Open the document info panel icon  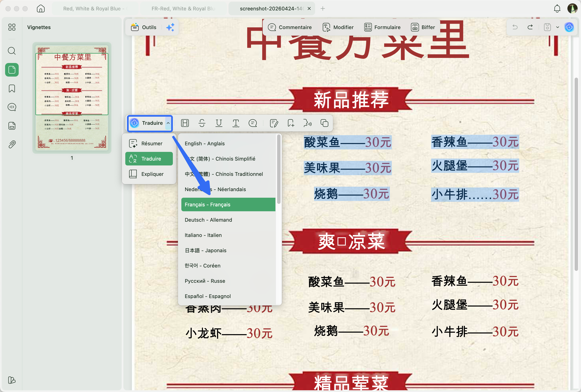(12, 126)
